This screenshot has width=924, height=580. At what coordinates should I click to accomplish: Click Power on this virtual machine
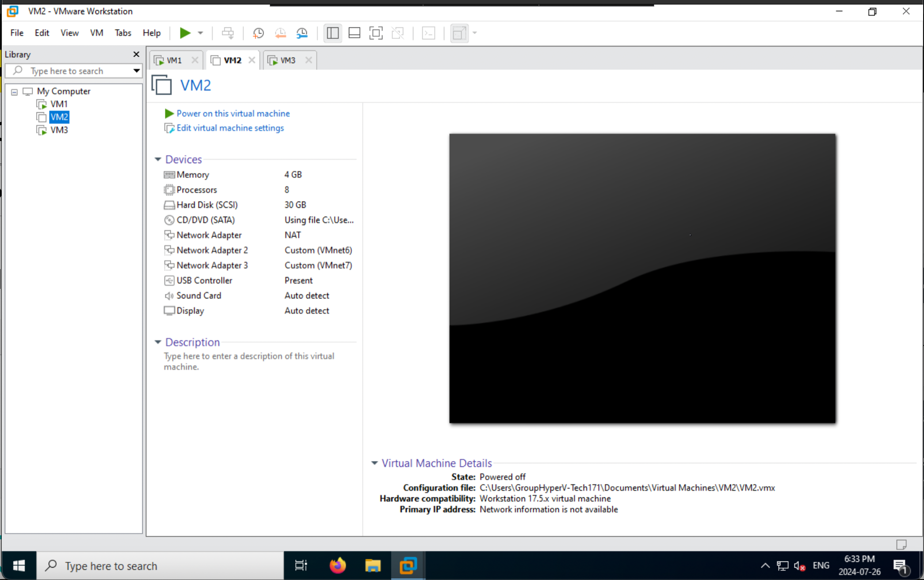[233, 113]
